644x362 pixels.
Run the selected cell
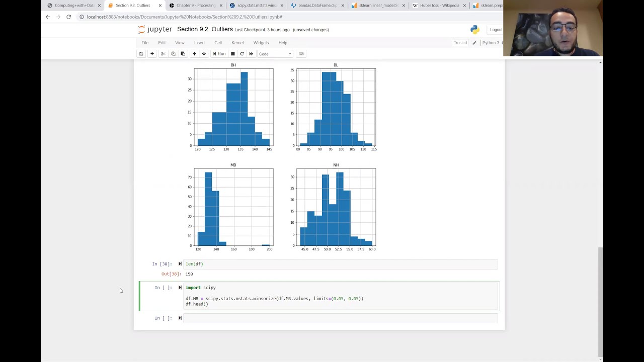[x=219, y=54]
